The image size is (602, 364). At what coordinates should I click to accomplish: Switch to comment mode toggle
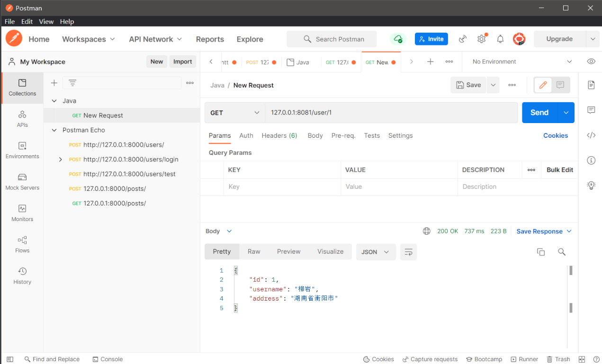[x=560, y=85]
